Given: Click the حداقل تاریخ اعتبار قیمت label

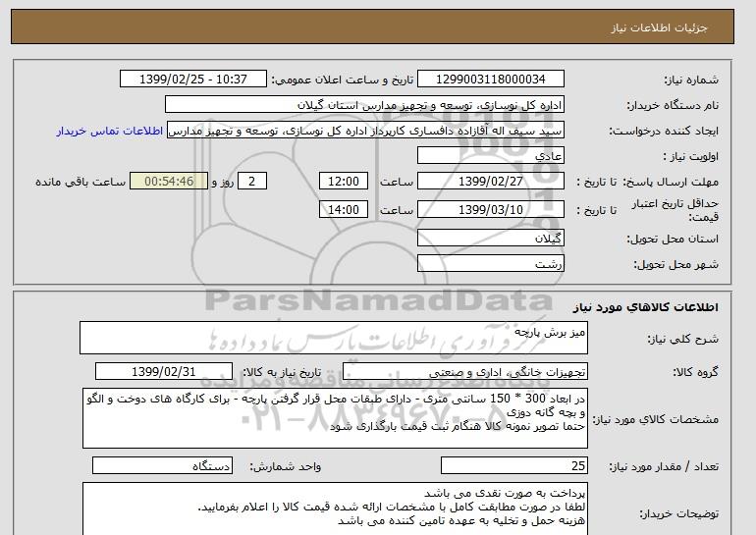Looking at the screenshot, I should point(675,210).
